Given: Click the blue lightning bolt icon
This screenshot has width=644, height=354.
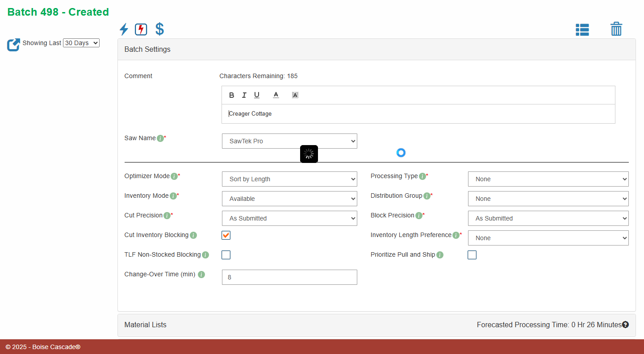Looking at the screenshot, I should (x=124, y=29).
